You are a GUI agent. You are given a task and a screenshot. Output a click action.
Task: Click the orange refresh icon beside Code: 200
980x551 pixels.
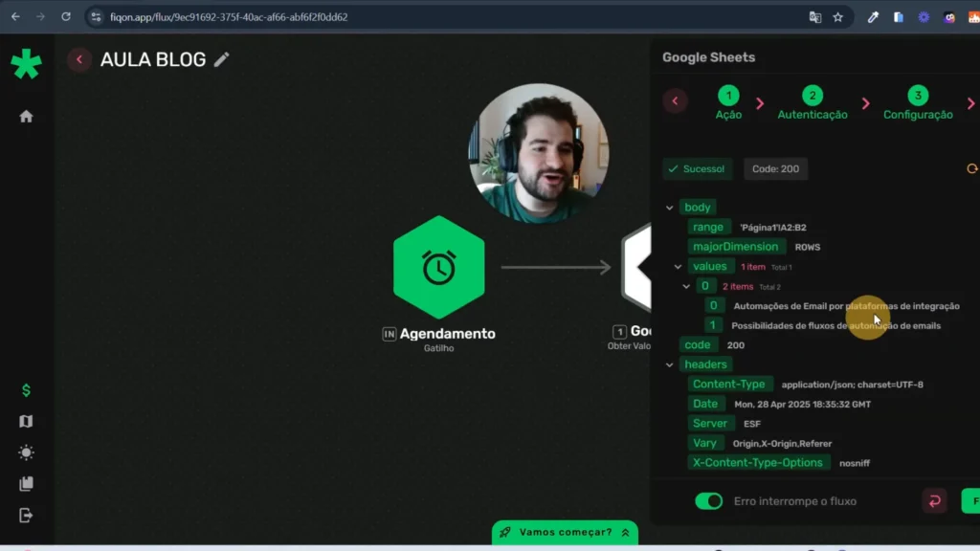tap(971, 169)
